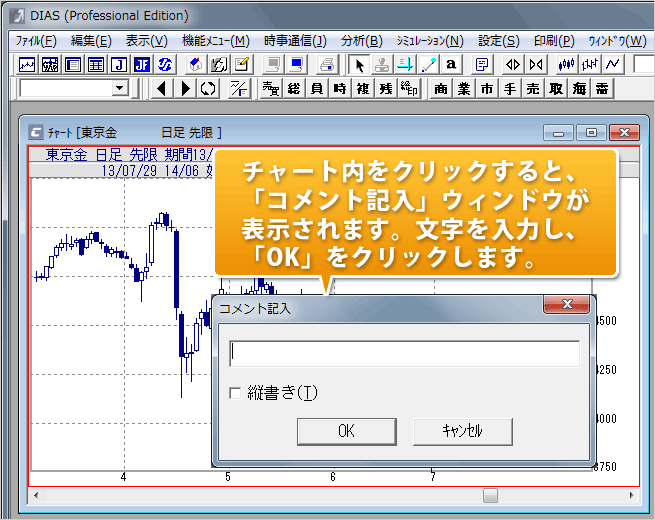The width and height of the screenshot is (655, 520).
Task: Click the text comment 'a' tool
Action: pos(451,65)
